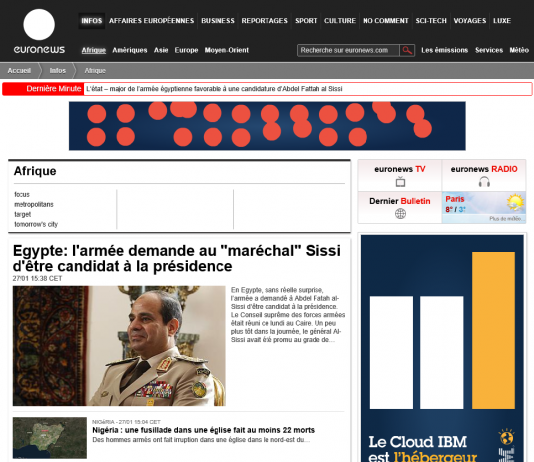Open the target programme link
534x462 pixels.
tap(22, 214)
